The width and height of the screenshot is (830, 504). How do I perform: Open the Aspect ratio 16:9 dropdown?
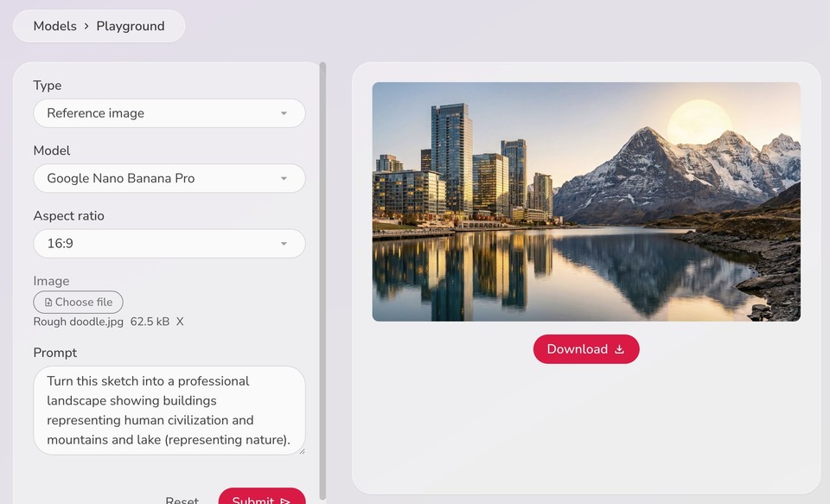point(169,244)
